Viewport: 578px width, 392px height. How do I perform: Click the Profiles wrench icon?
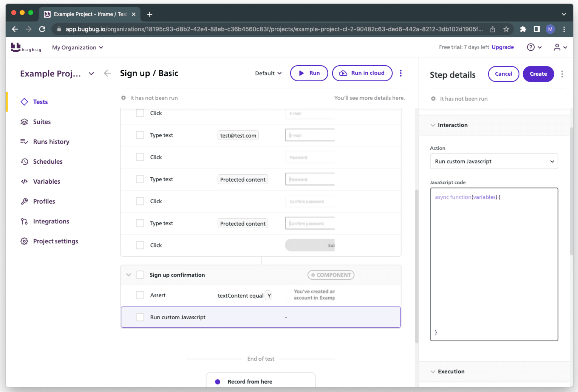tap(24, 201)
